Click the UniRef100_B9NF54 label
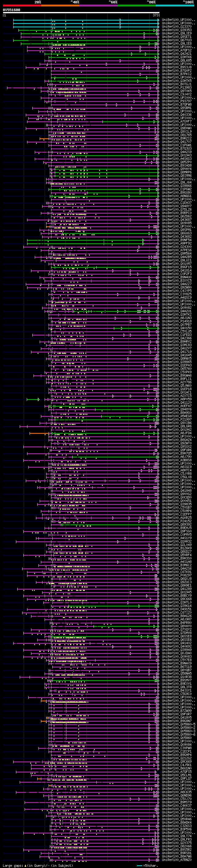This screenshot has height=868, width=197. 177,240
